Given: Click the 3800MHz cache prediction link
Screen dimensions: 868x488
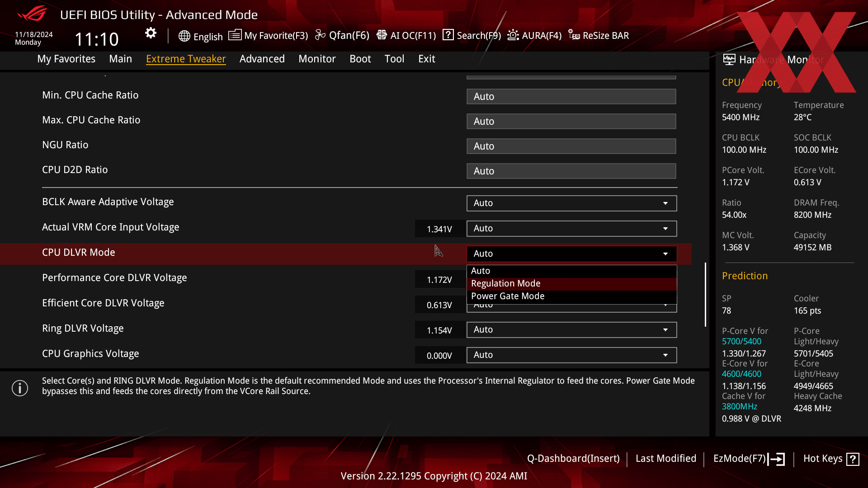Looking at the screenshot, I should coord(740,407).
